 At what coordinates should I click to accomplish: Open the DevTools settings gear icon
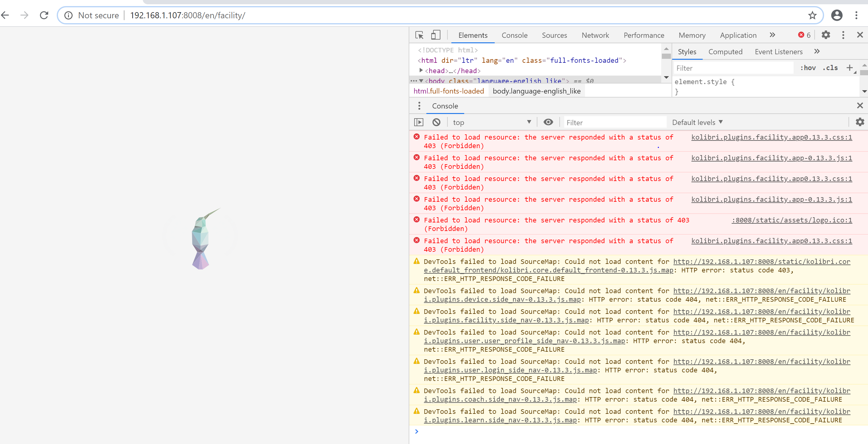click(826, 35)
